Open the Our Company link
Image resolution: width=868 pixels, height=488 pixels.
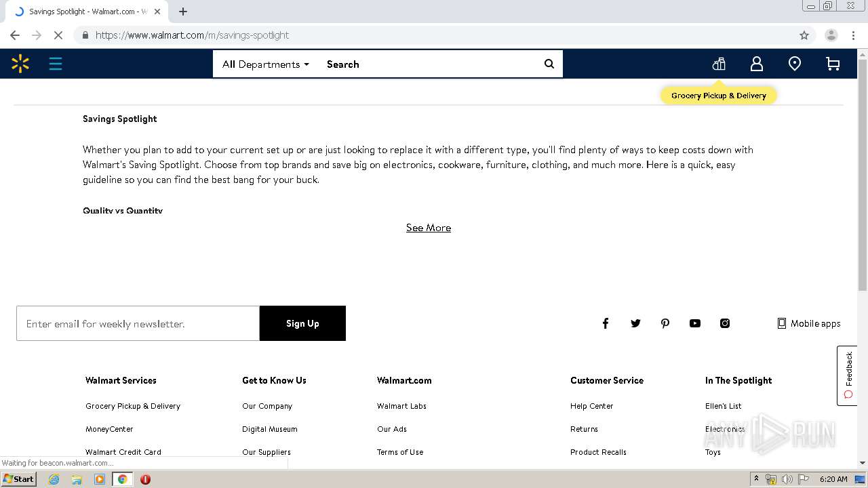[x=267, y=406]
